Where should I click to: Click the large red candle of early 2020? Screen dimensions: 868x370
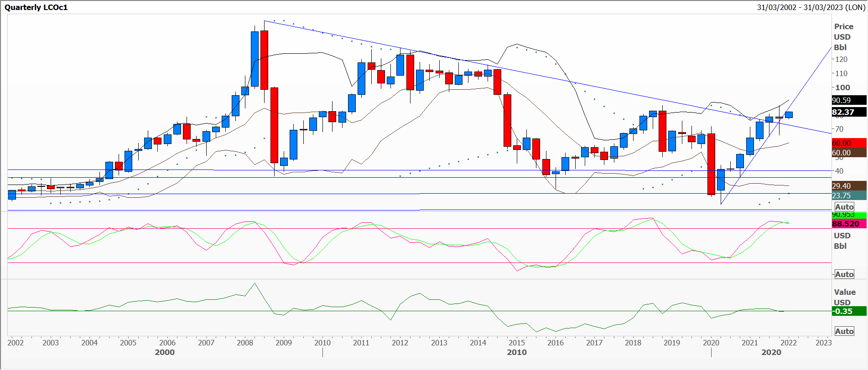[x=711, y=164]
